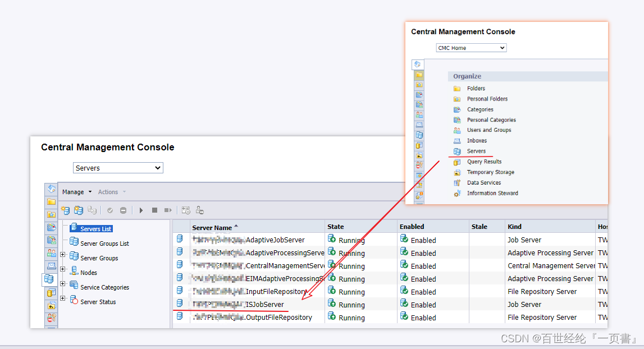Open Users and Groups icon in Servers sidebar
This screenshot has width=644, height=349.
pos(51,253)
